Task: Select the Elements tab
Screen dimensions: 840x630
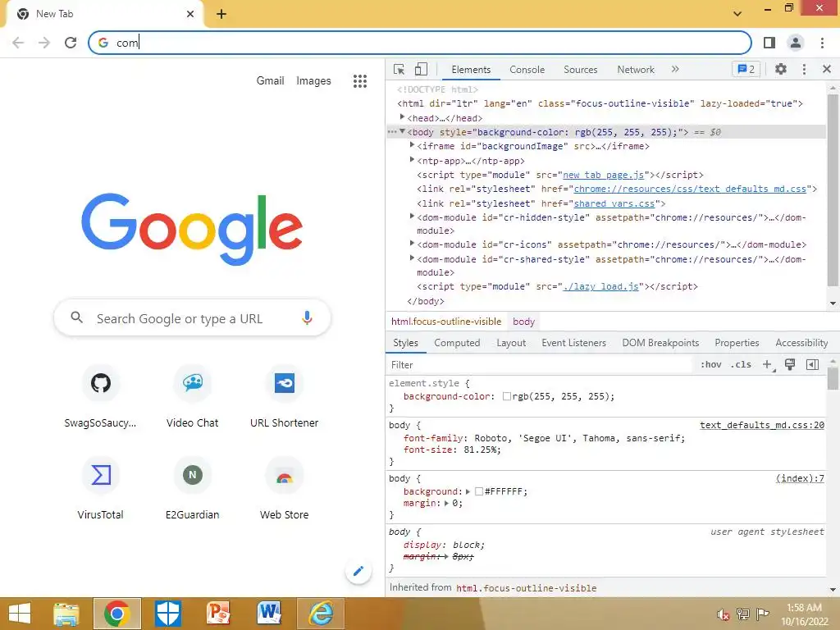Action: click(x=471, y=70)
